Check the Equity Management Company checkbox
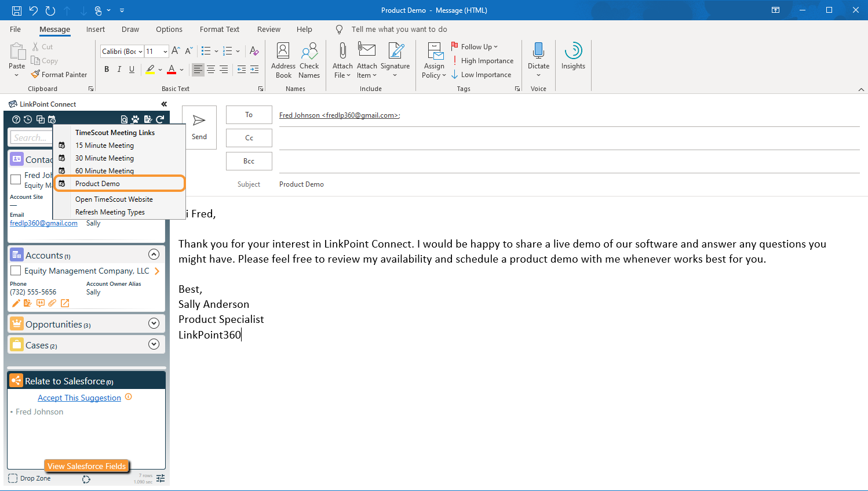Screen dimensions: 868x491 (16, 271)
